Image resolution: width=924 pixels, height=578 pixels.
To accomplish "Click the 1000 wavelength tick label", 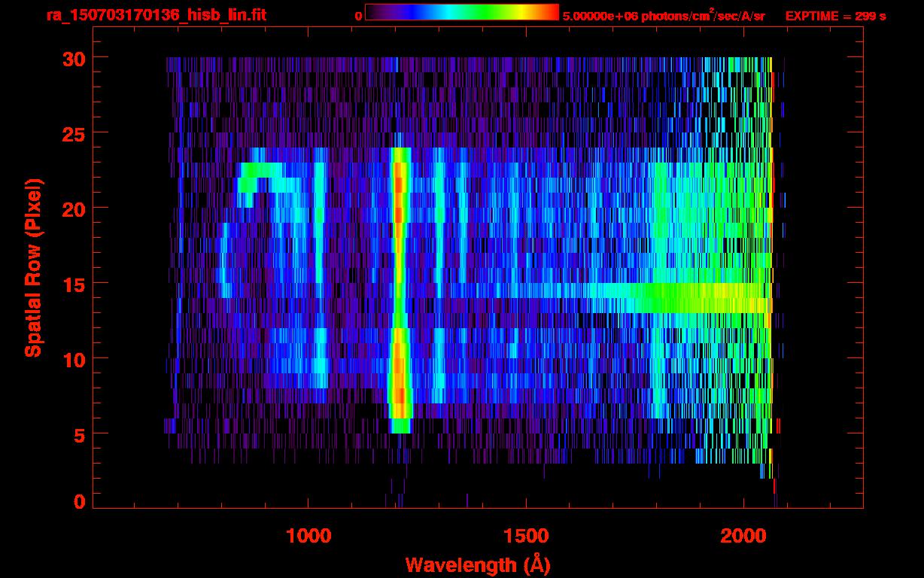I will click(x=309, y=536).
